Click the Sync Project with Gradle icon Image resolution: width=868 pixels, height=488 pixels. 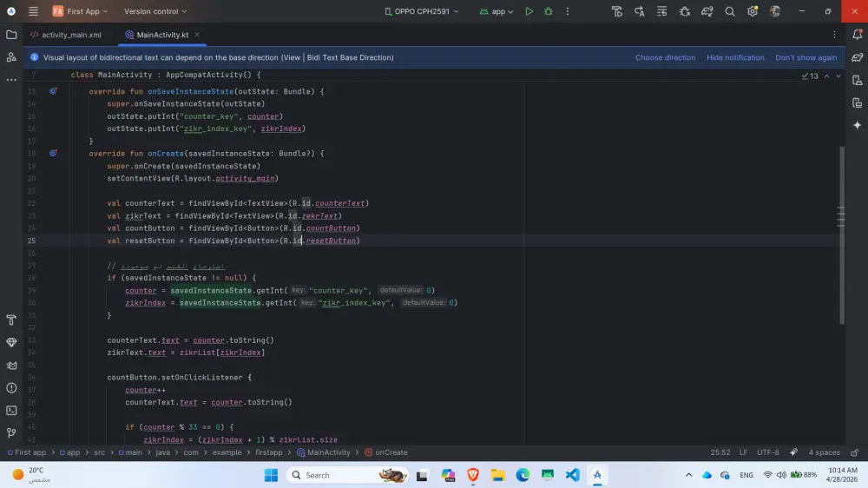(707, 11)
